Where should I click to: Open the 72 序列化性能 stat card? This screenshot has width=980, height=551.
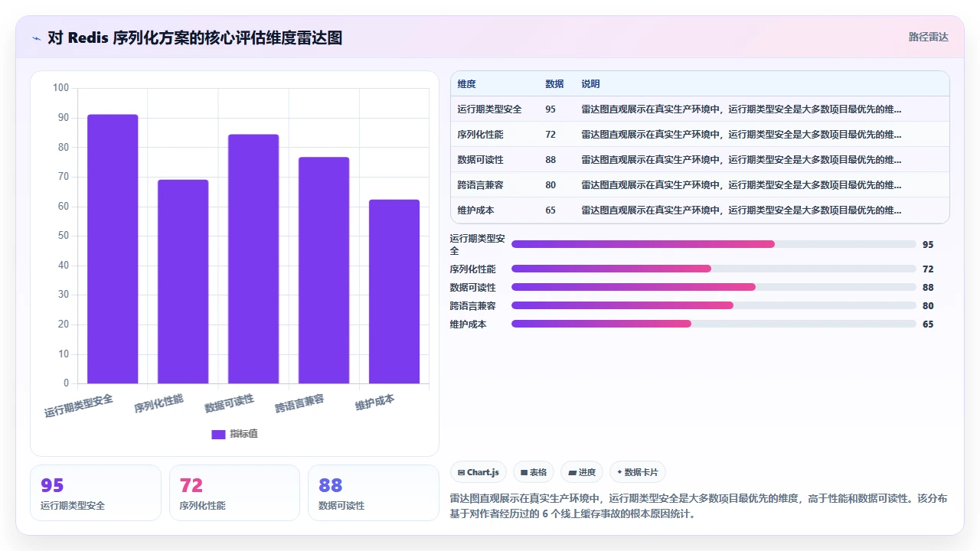(x=234, y=493)
